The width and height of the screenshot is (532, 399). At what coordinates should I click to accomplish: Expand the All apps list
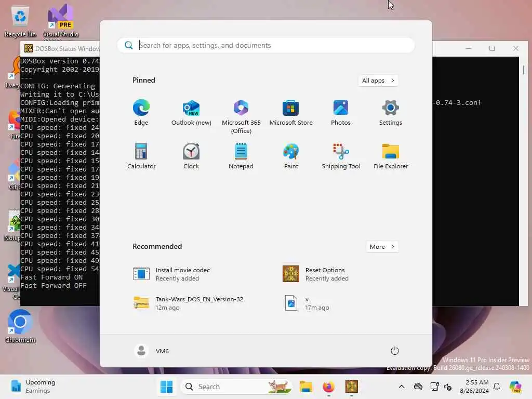[x=378, y=81]
